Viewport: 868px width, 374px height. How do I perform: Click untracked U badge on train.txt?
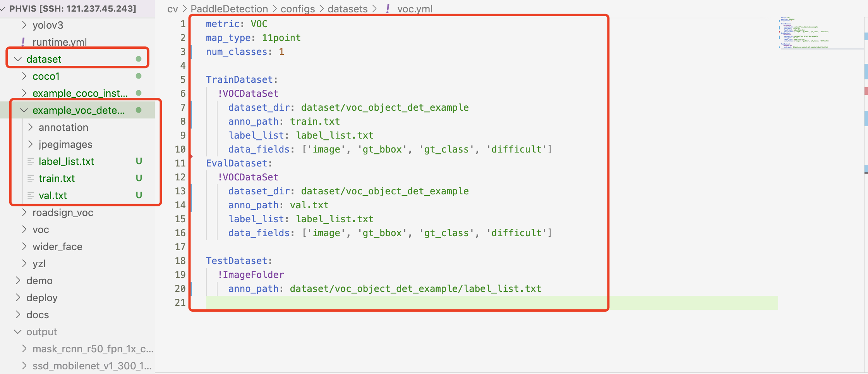(x=139, y=178)
